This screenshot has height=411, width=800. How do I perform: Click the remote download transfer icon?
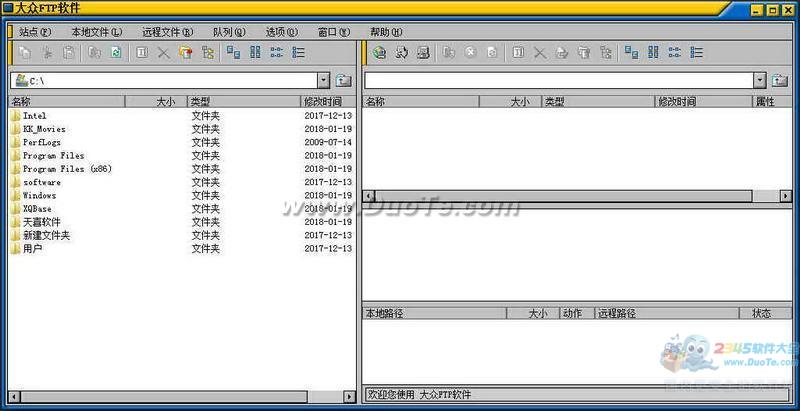coord(448,53)
